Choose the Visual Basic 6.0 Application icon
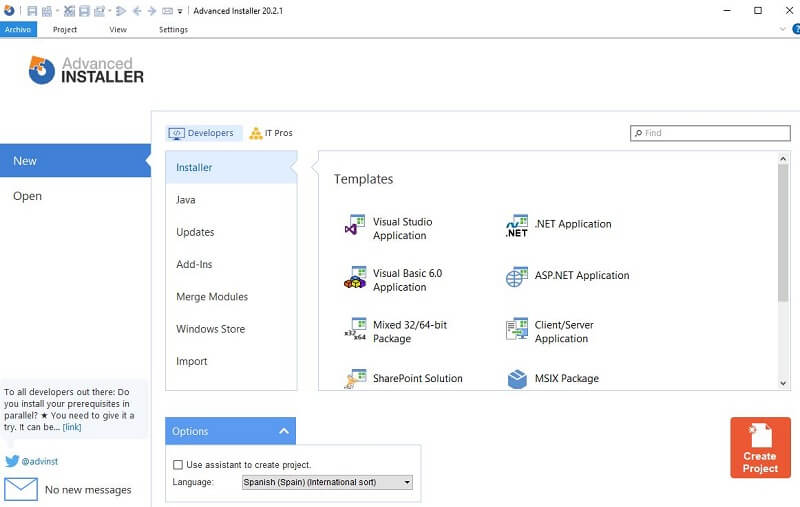The height and width of the screenshot is (507, 800). point(355,277)
